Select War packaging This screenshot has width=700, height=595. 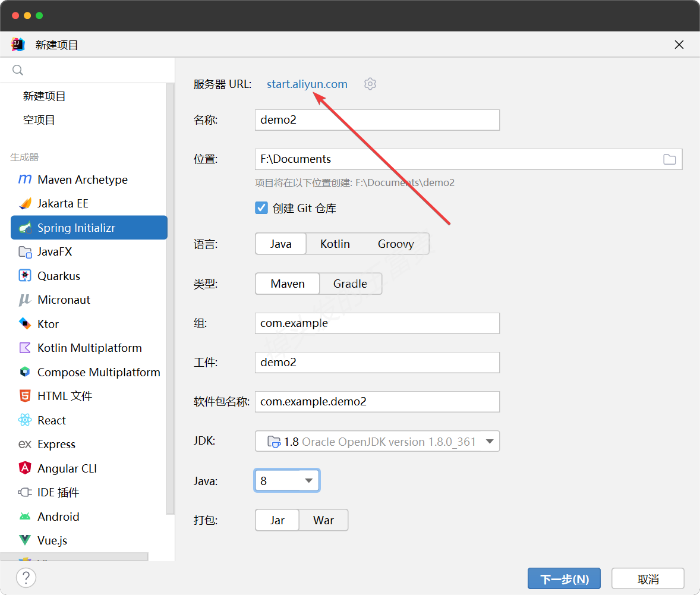pos(323,520)
